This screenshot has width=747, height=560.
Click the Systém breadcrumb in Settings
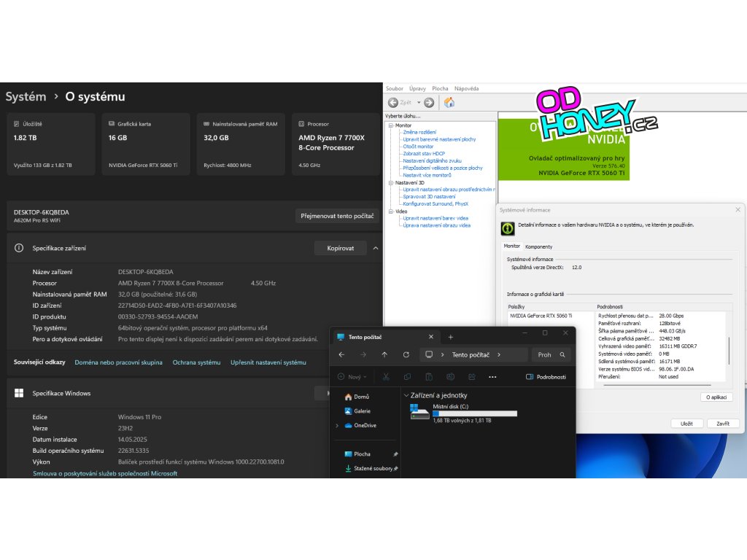(26, 97)
